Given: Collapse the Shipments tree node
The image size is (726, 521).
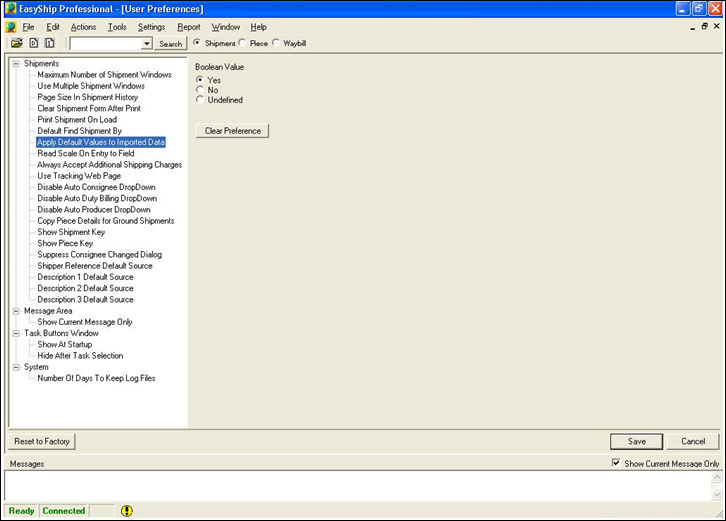Looking at the screenshot, I should tap(16, 63).
